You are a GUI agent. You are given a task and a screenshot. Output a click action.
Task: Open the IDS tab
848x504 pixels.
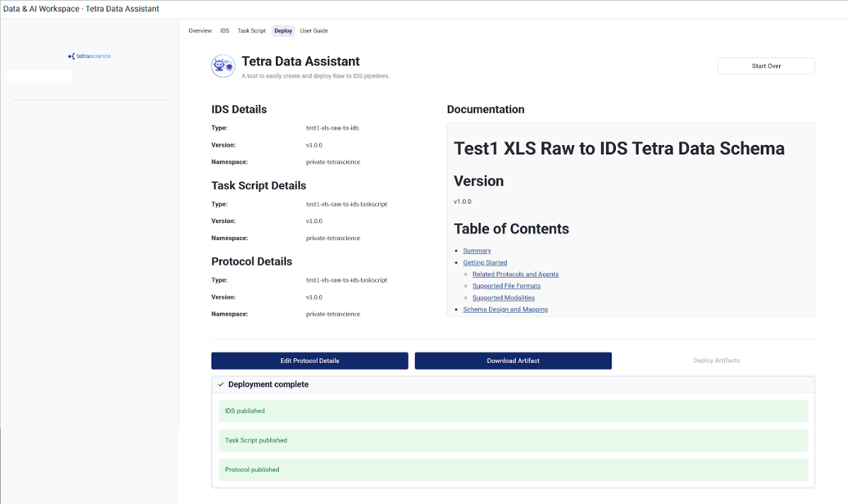pos(224,30)
